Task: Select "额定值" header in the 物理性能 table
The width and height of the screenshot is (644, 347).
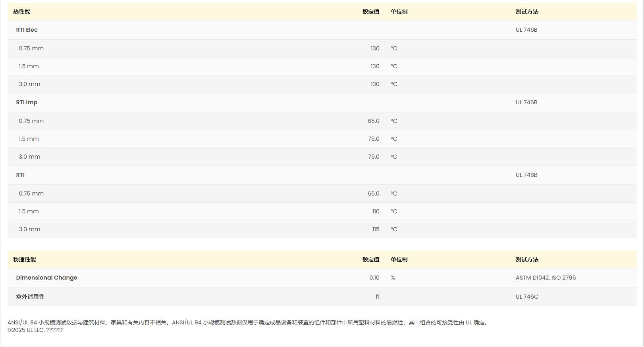Action: pos(371,260)
